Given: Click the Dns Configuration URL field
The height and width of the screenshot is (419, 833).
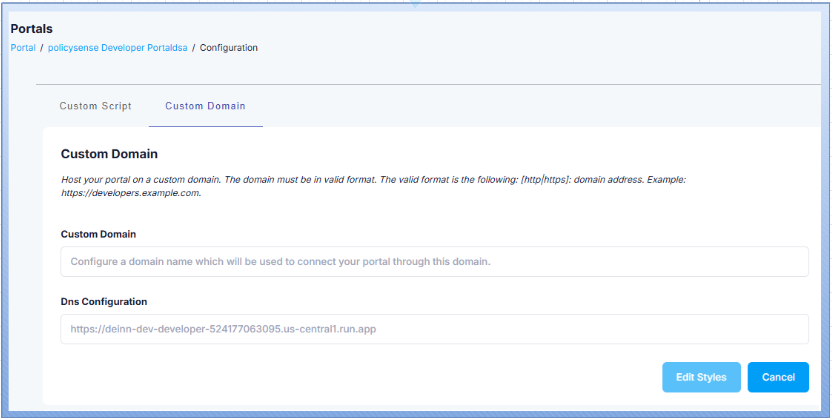Looking at the screenshot, I should (x=434, y=329).
